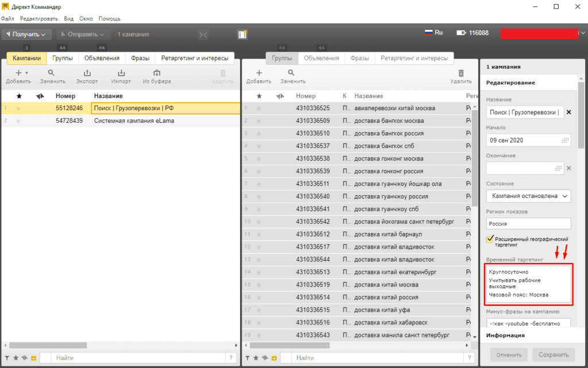Click Удалить trash icon in groups panel

(461, 73)
